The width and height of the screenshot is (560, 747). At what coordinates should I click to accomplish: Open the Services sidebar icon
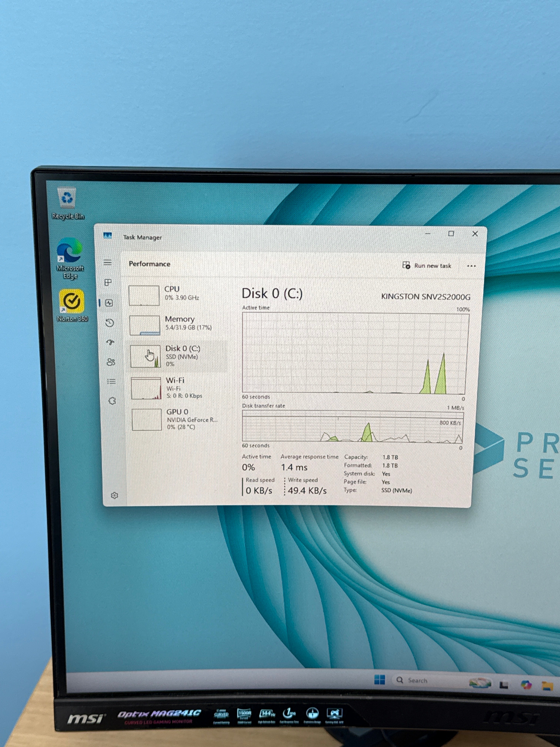click(x=112, y=401)
